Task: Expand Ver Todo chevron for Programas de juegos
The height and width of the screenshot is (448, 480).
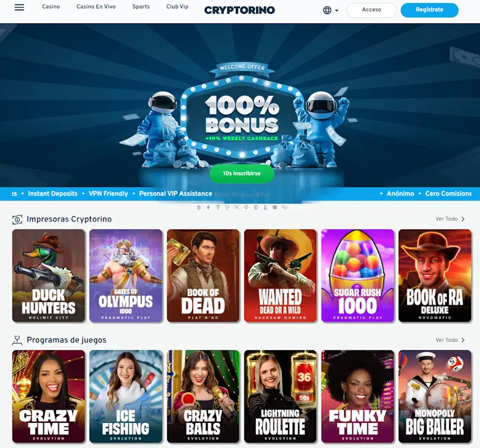Action: 463,340
